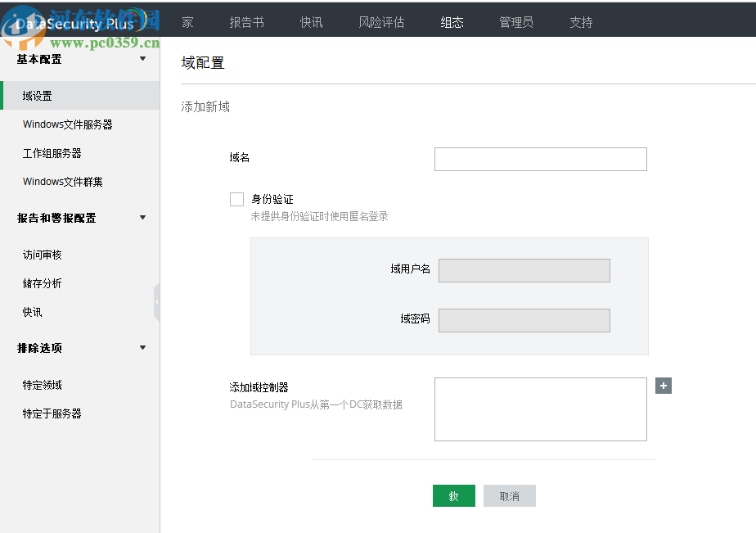Click the 域用户名 input field
Viewport: 756px width, 533px height.
[x=524, y=270]
